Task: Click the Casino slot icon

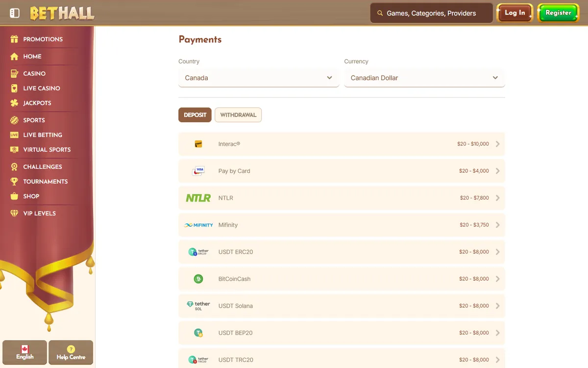Action: (x=14, y=74)
